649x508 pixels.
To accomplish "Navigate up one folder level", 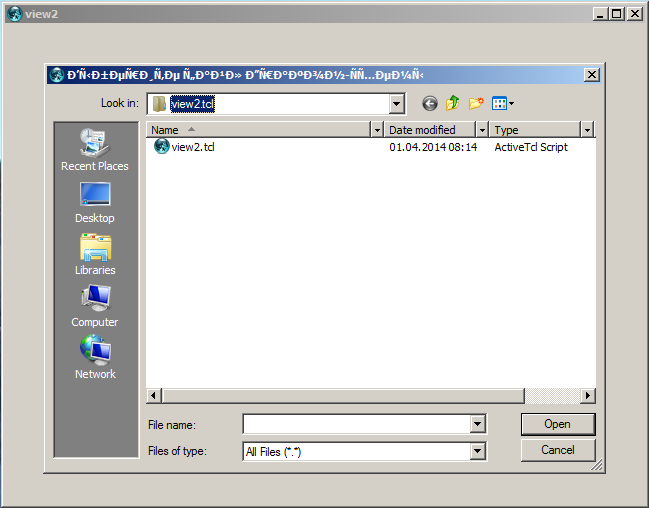I will tap(453, 103).
